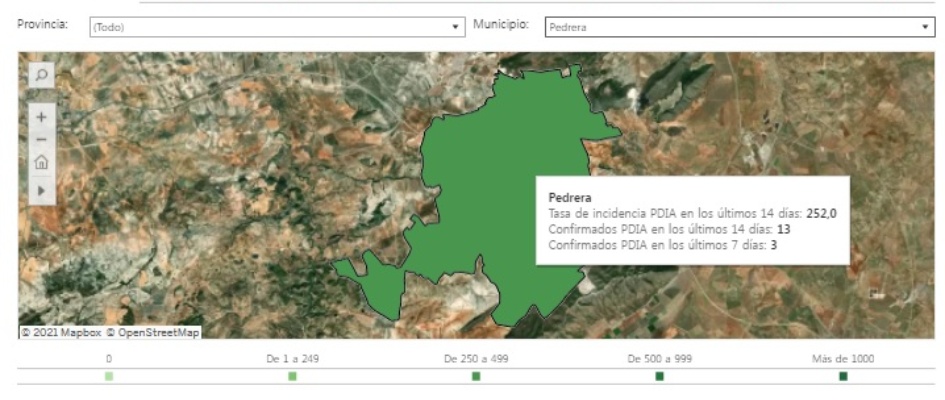This screenshot has height=400, width=945.
Task: Click the Provincia dropdown arrow
Action: click(456, 28)
